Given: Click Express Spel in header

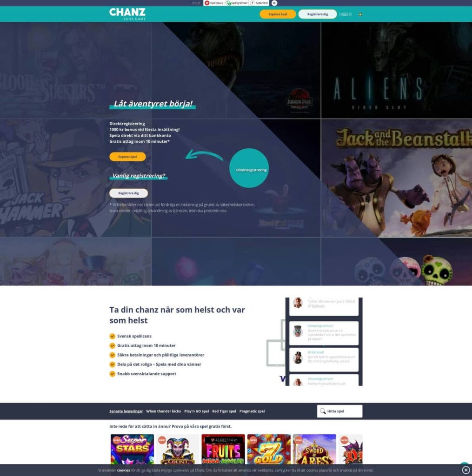Looking at the screenshot, I should tap(278, 14).
